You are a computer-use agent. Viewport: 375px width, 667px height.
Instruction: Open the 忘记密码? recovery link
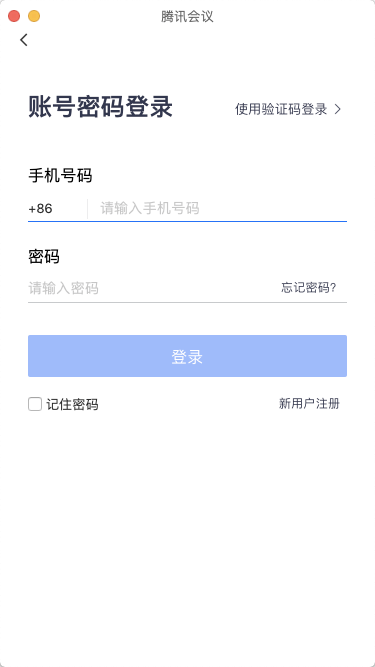309,288
